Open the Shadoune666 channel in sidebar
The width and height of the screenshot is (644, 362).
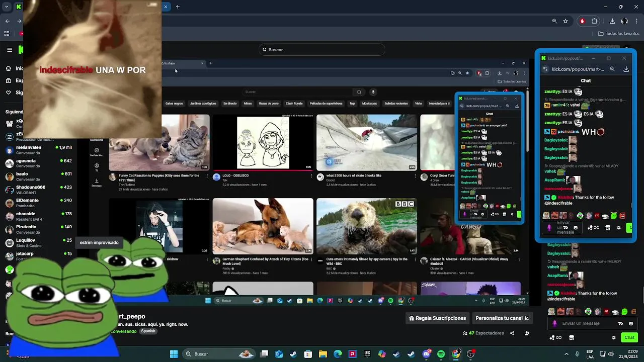pyautogui.click(x=39, y=190)
